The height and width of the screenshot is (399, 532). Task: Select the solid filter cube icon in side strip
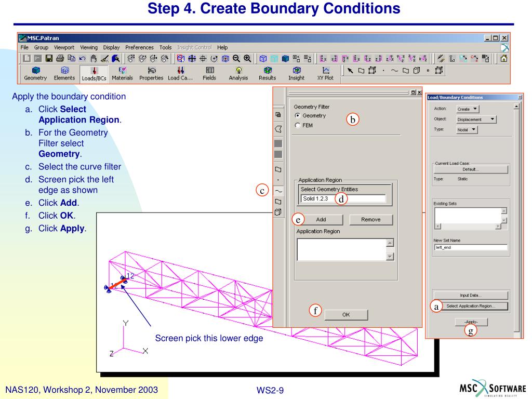[278, 212]
